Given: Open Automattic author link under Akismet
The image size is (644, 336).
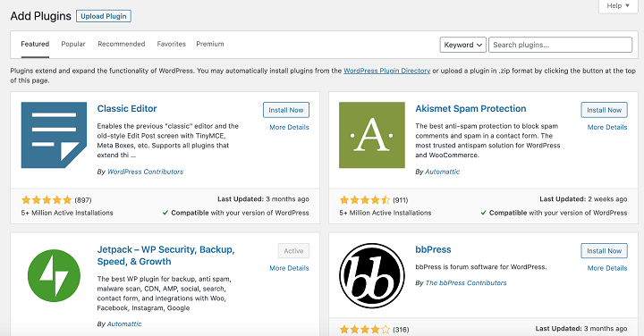Looking at the screenshot, I should (x=443, y=172).
